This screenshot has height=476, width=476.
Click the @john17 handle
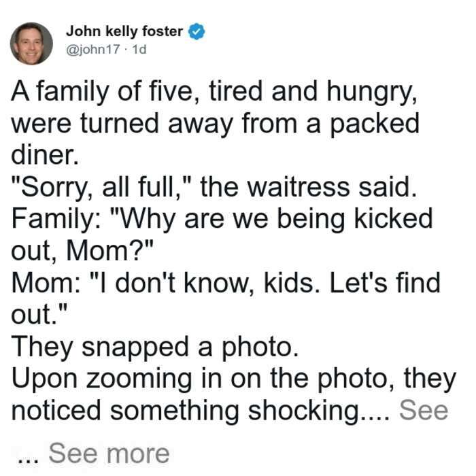pos(93,49)
